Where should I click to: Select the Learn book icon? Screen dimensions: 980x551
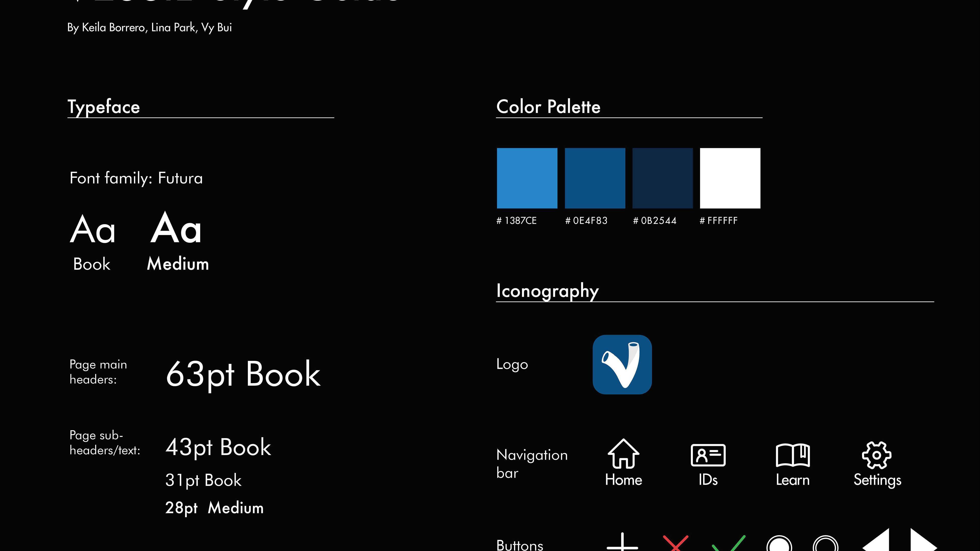click(793, 455)
